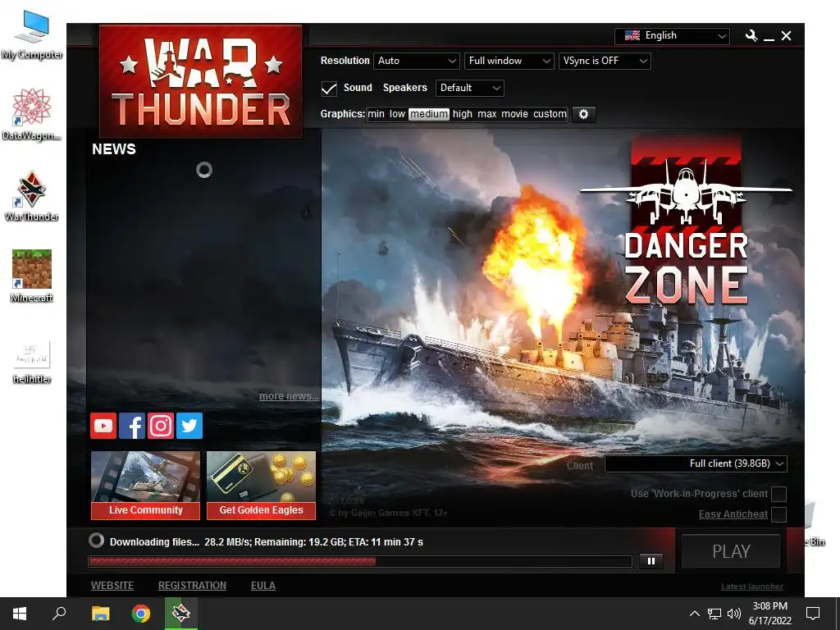
Task: Open DataWagon desktop shortcut
Action: (x=32, y=115)
